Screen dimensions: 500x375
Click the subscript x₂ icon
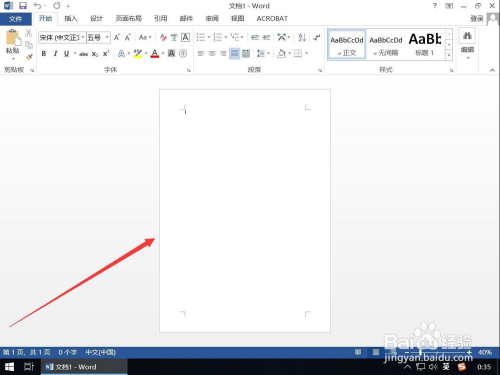pyautogui.click(x=95, y=54)
